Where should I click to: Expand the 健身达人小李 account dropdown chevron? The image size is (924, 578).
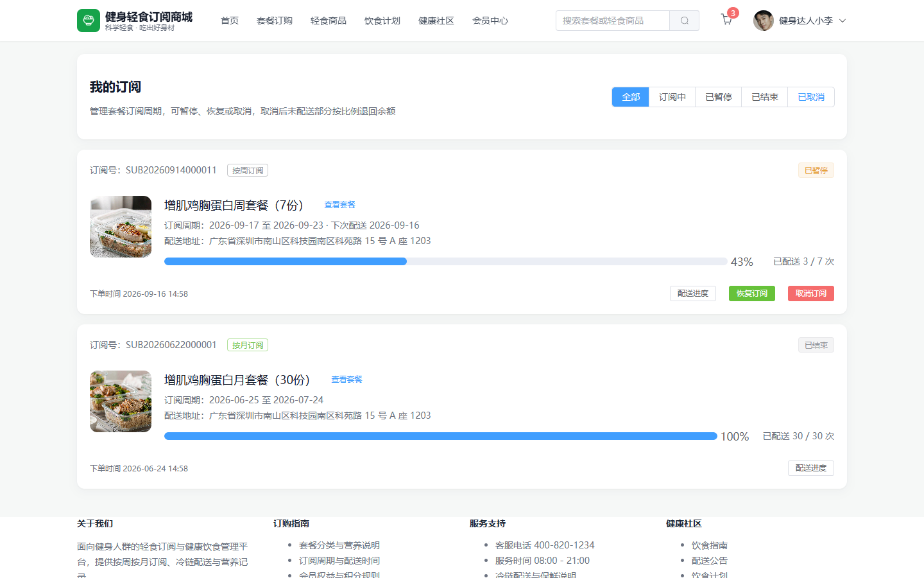tap(843, 21)
